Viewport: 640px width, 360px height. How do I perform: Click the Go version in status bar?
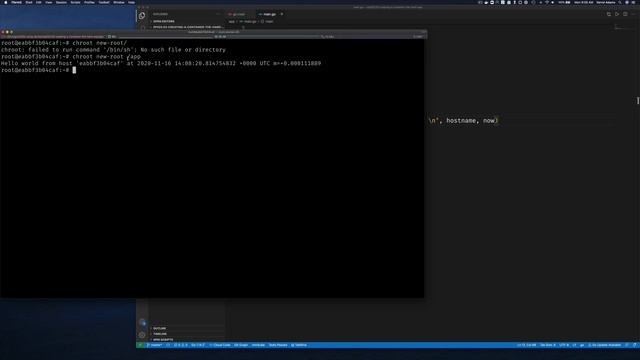198,345
